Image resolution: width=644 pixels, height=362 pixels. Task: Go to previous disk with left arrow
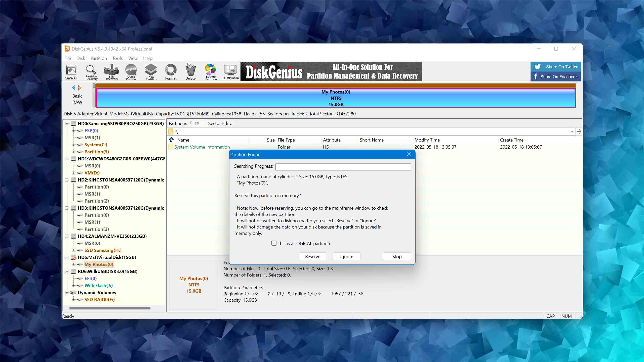tap(74, 88)
